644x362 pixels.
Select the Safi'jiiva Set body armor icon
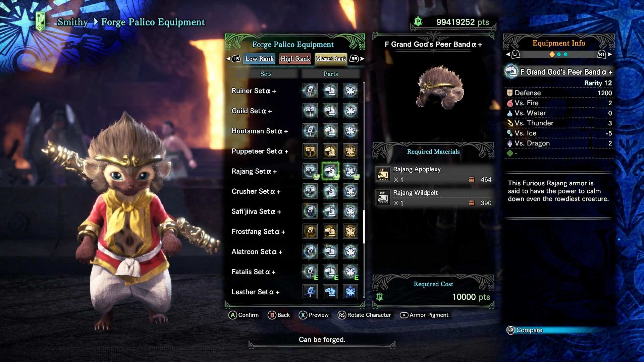(351, 212)
